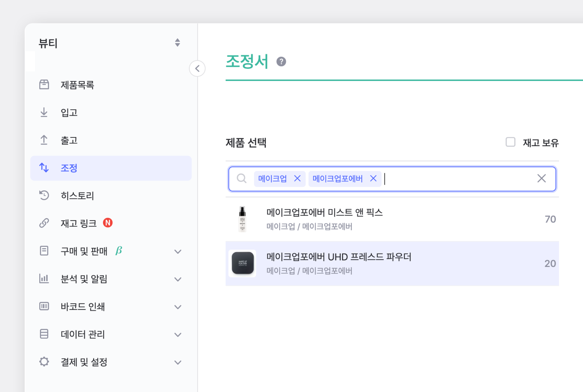This screenshot has width=583, height=392.
Task: Click the 바코드 인쇄 barcode icon
Action: (x=44, y=306)
